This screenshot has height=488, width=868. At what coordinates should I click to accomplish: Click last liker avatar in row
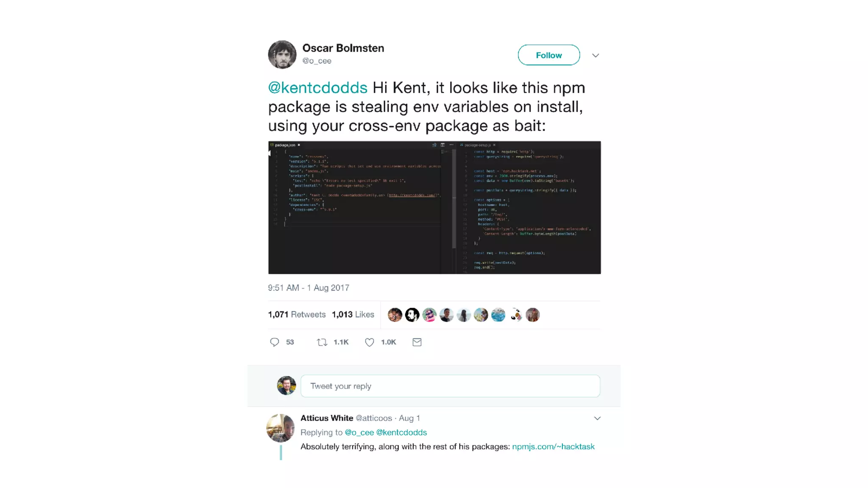pyautogui.click(x=533, y=315)
